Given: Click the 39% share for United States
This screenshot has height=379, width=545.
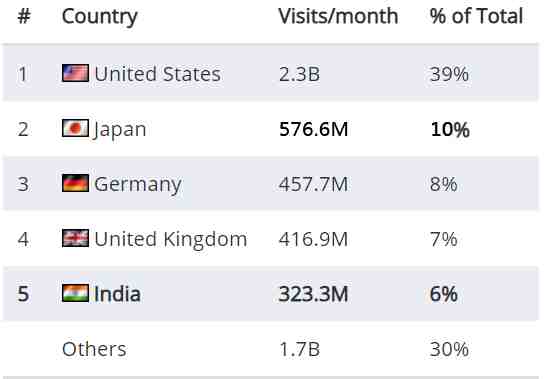Looking at the screenshot, I should tap(449, 74).
